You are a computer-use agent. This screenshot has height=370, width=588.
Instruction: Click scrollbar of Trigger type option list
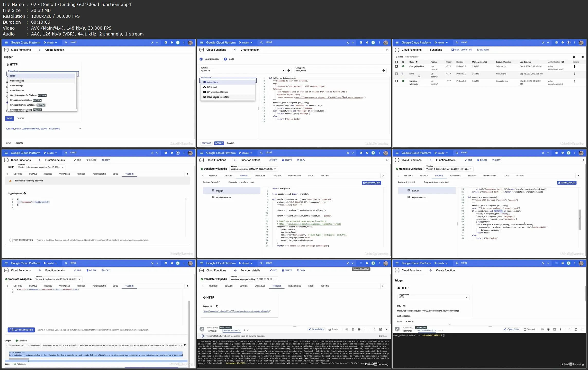click(76, 91)
